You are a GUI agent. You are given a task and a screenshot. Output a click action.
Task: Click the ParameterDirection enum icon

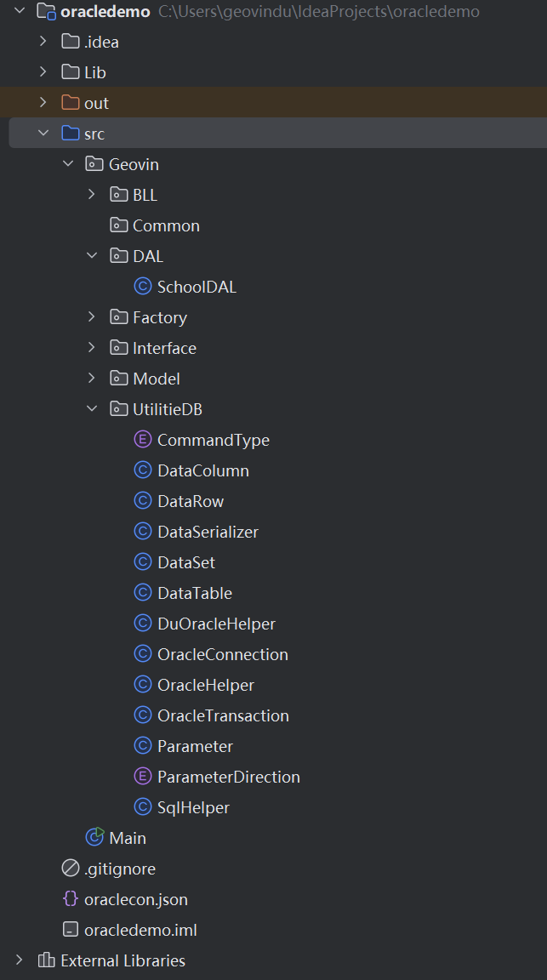coord(143,777)
